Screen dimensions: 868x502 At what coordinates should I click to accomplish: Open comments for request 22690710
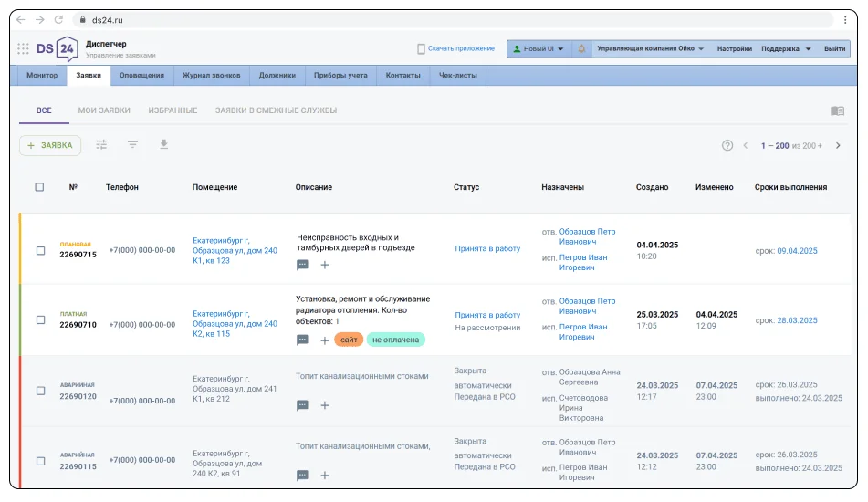[x=302, y=340]
